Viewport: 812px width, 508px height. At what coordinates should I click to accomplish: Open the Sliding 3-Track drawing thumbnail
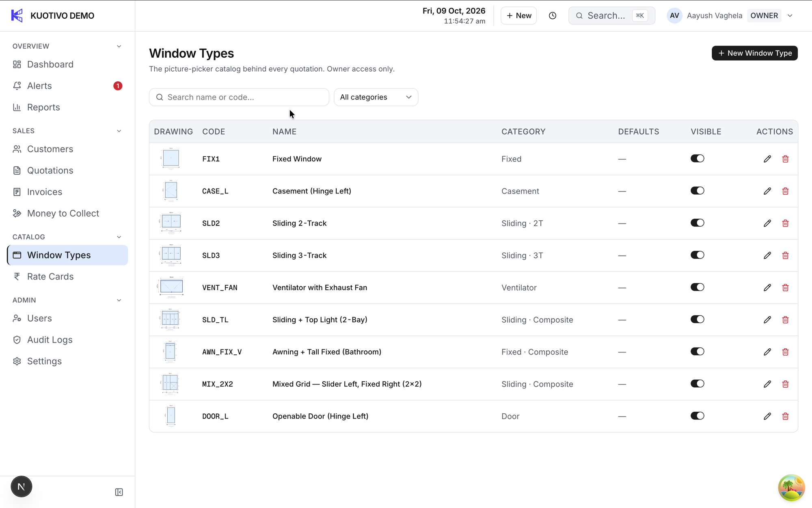click(171, 255)
